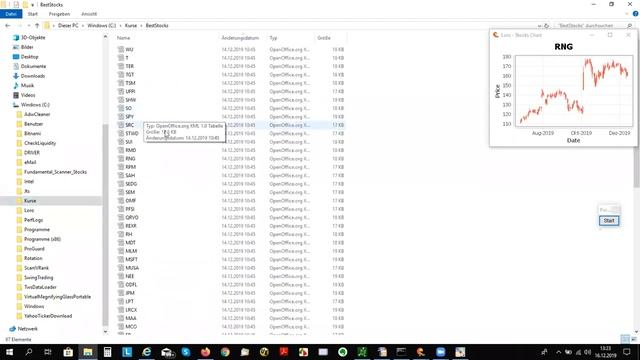640x360 pixels.
Task: Sort by Typ column header
Action: (273, 38)
